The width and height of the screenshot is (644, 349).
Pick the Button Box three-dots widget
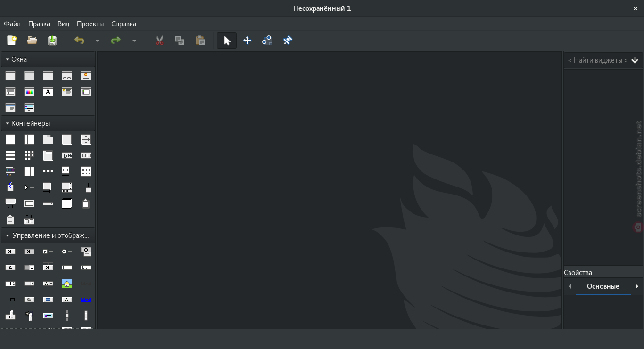coord(48,171)
